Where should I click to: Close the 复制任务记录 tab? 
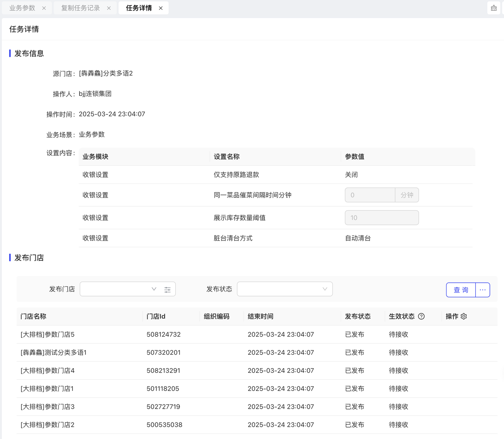pyautogui.click(x=109, y=8)
